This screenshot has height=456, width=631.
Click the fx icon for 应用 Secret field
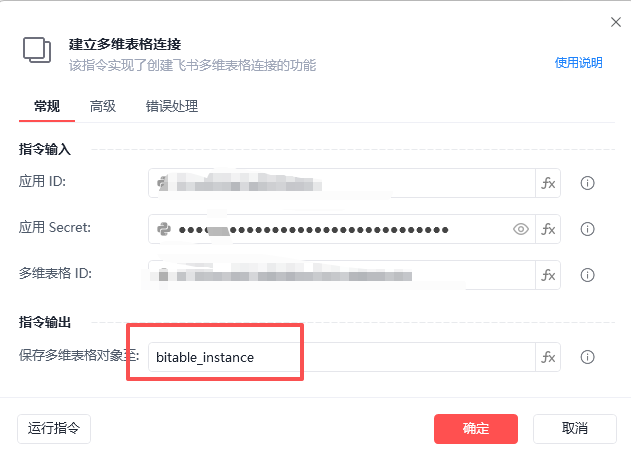click(x=548, y=229)
